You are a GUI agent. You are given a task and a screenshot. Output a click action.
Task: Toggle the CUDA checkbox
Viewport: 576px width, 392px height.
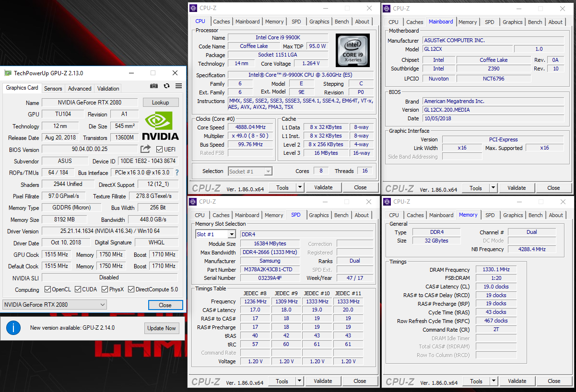coord(77,289)
